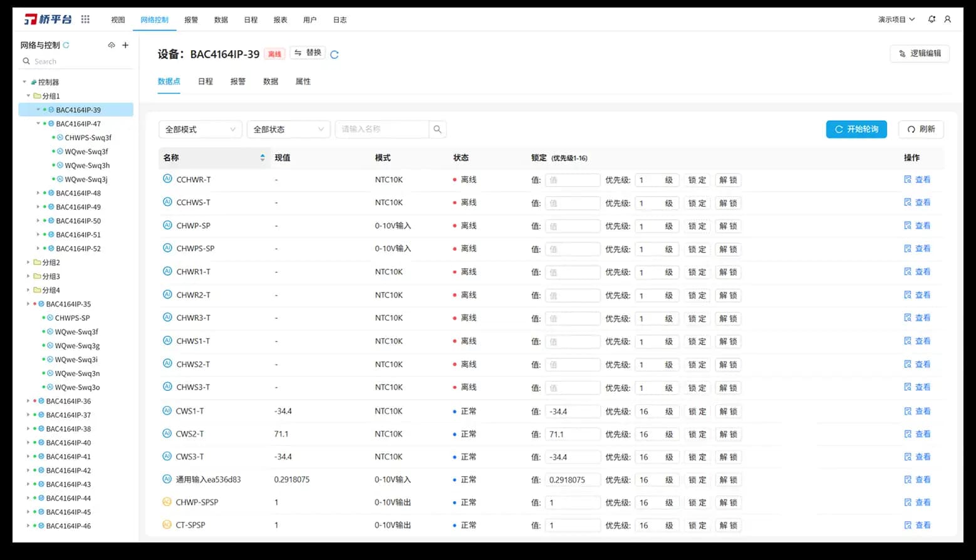Refresh the network tree next to 网络与控制
This screenshot has width=976, height=560.
(66, 45)
